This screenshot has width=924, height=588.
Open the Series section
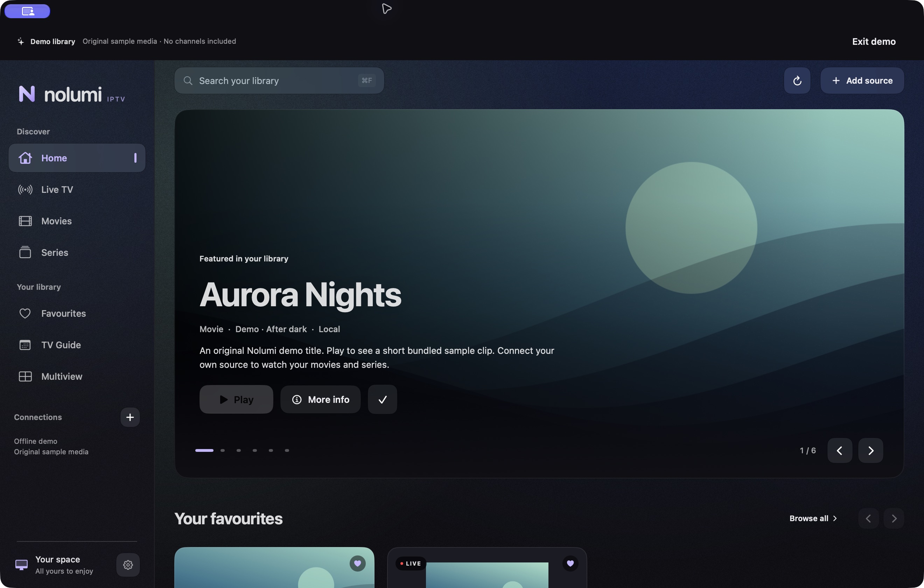(77, 252)
